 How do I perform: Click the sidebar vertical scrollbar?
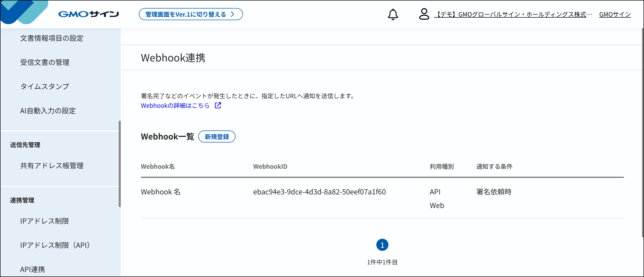(x=120, y=164)
